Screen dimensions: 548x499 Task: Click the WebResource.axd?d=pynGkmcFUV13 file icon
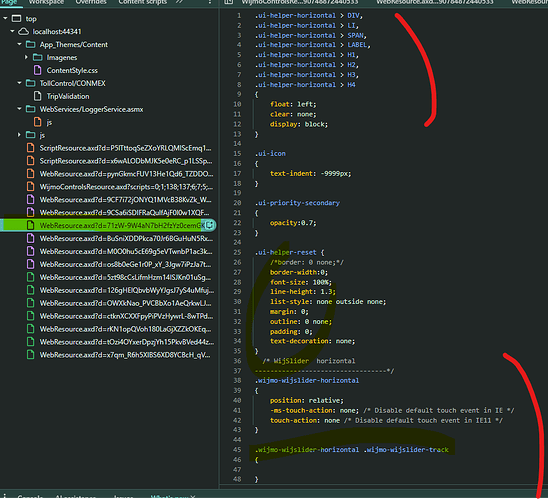pyautogui.click(x=31, y=174)
